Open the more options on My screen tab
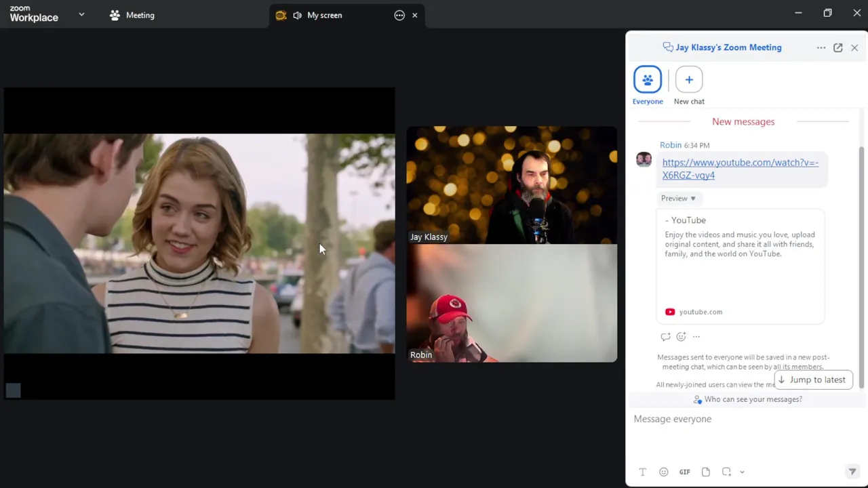 tap(399, 15)
